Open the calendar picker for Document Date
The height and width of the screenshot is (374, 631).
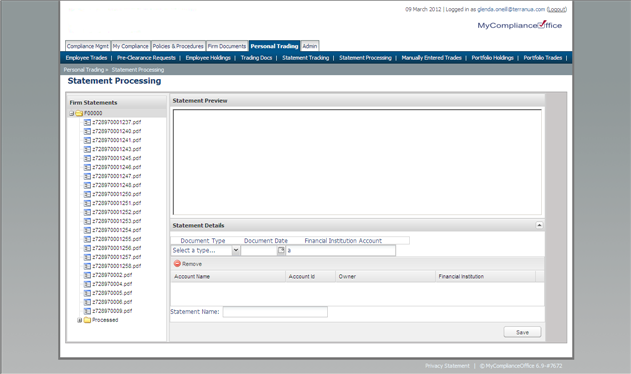(281, 250)
